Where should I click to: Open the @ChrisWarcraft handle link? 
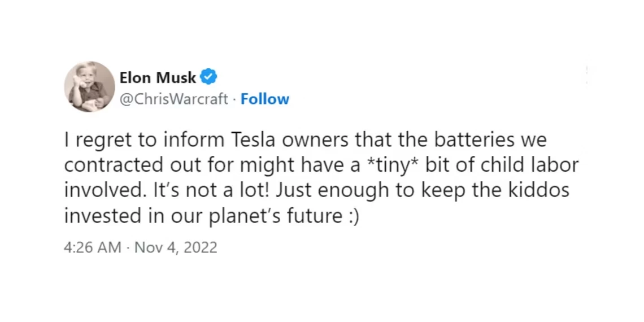pos(173,99)
